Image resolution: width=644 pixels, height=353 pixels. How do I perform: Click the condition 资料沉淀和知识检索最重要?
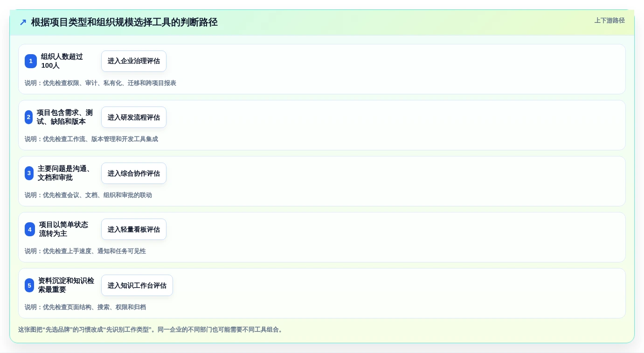[66, 285]
